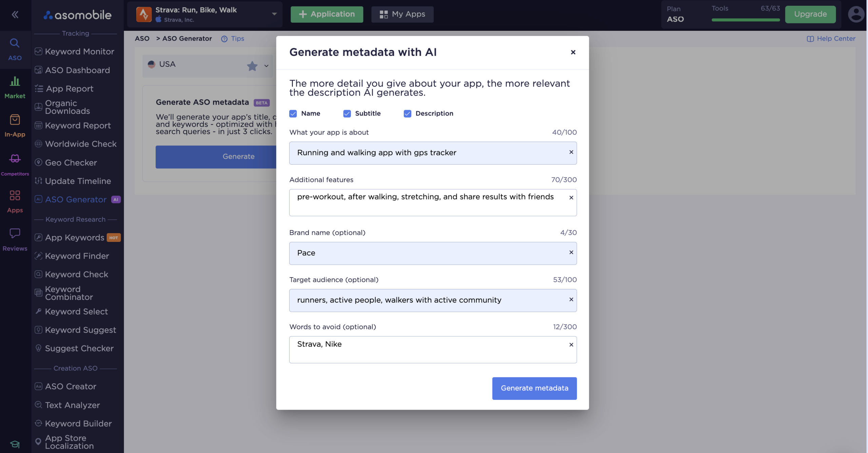The height and width of the screenshot is (453, 868).
Task: Click the Keyword Monitor icon
Action: coord(38,52)
